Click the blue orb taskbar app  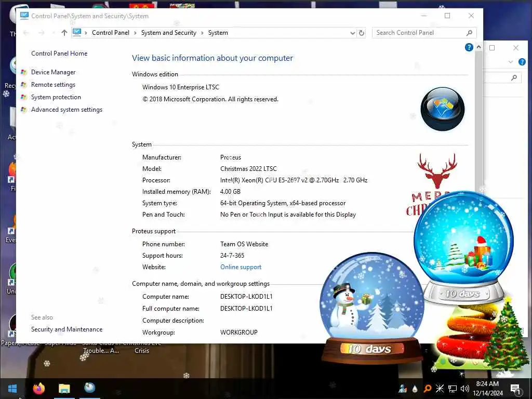point(89,388)
